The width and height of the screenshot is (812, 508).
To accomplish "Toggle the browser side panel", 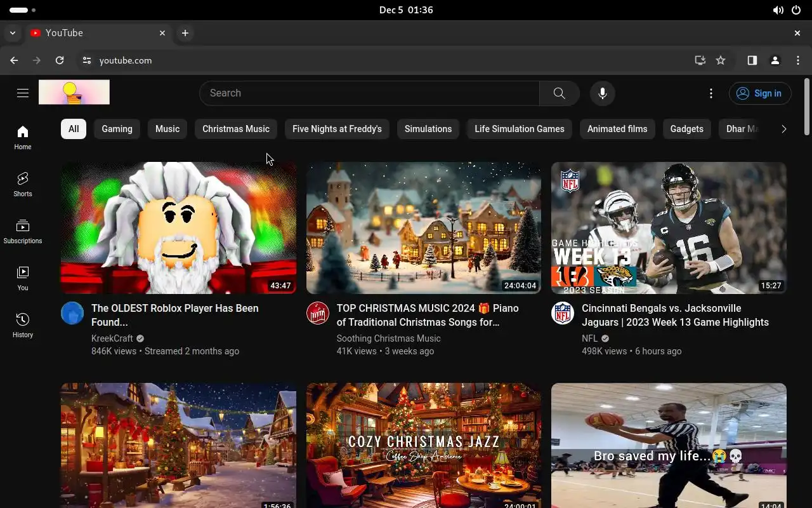I will click(x=752, y=60).
